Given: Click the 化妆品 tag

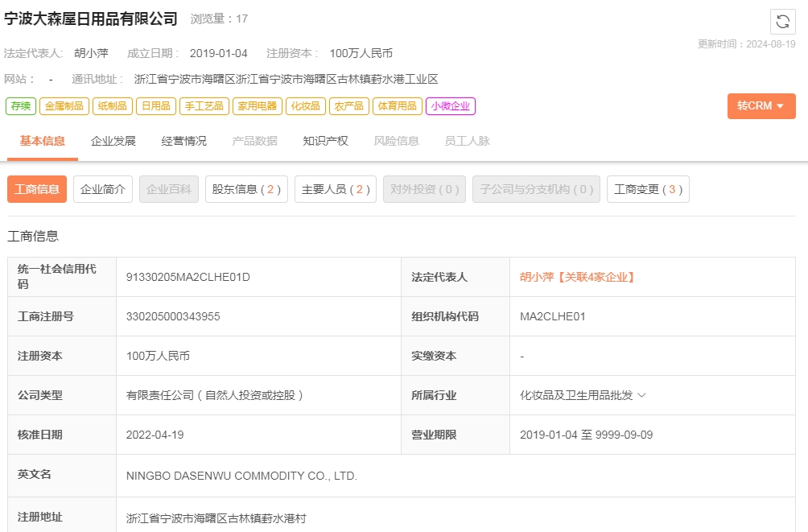Looking at the screenshot, I should coord(306,106).
